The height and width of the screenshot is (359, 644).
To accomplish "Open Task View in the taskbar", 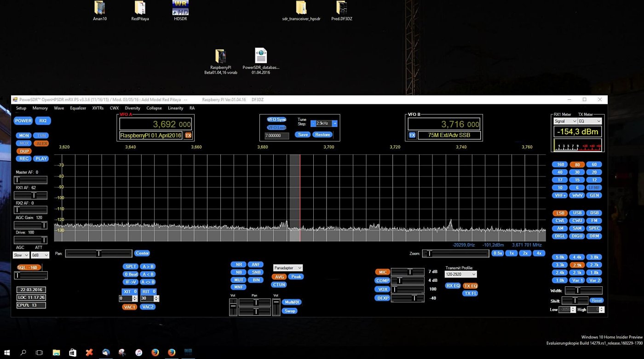I will [40, 353].
